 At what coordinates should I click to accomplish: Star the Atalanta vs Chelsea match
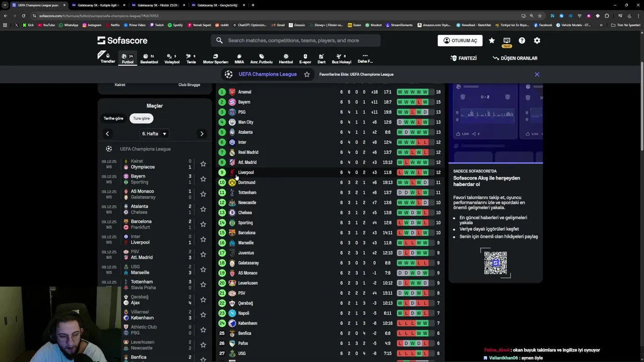(x=203, y=209)
